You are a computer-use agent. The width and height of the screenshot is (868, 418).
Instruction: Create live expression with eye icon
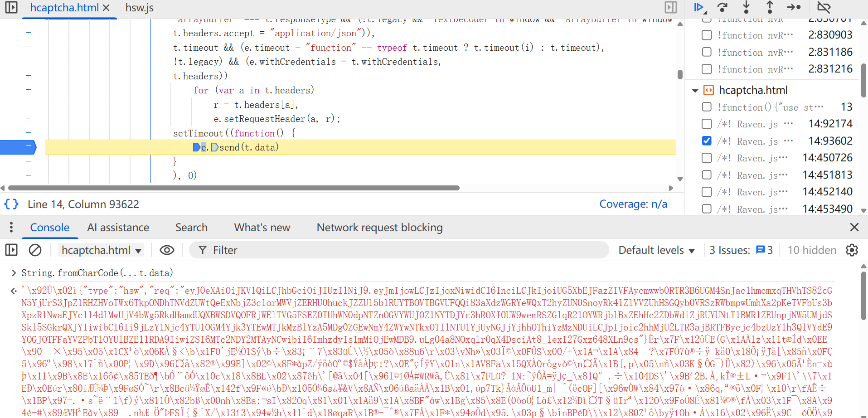(x=167, y=250)
